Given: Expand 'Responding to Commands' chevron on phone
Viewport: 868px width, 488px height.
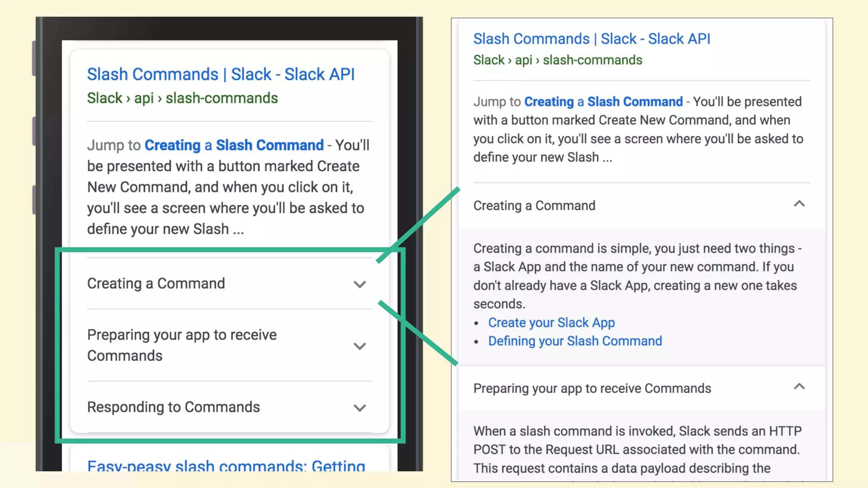Looking at the screenshot, I should [359, 408].
